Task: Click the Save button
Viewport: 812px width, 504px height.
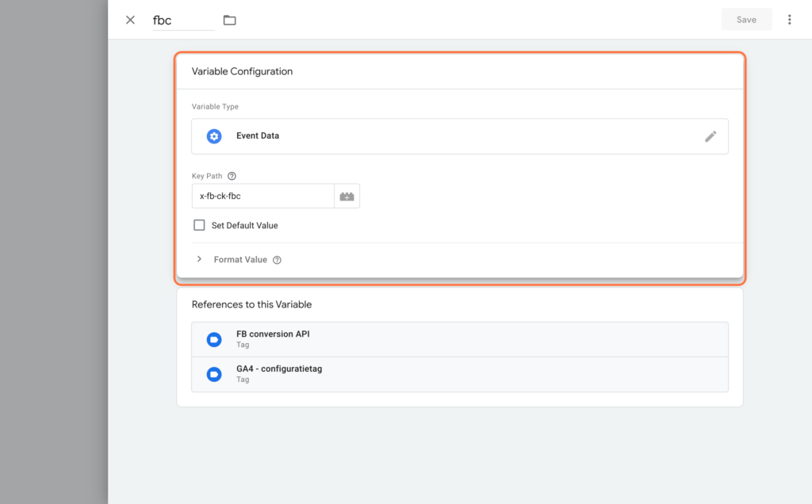Action: click(746, 20)
